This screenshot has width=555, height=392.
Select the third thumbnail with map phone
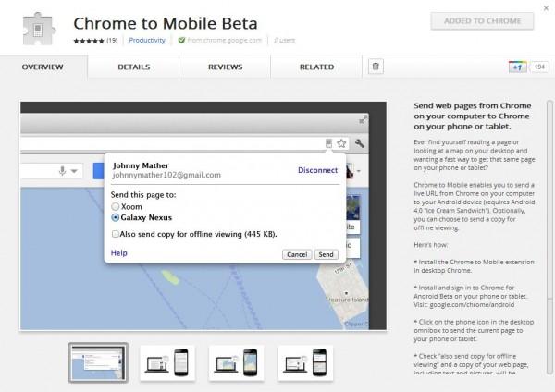237,362
